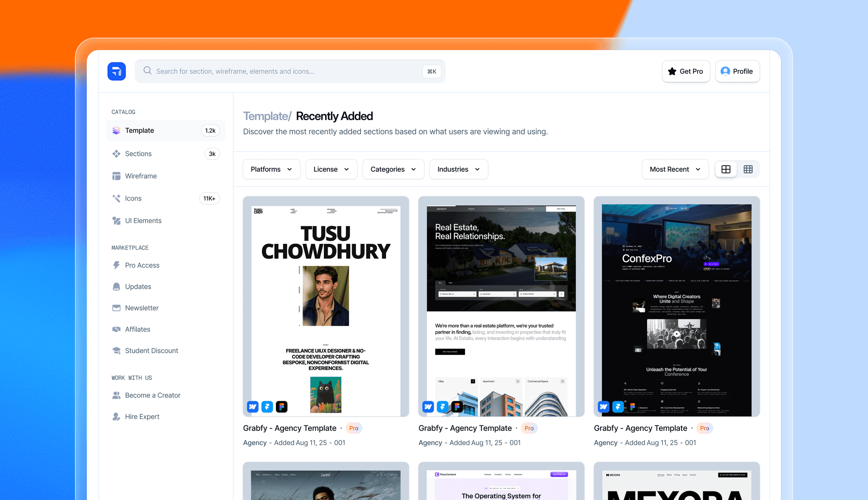The image size is (868, 500).
Task: Open Pro Access in Marketplace menu
Action: coord(142,265)
